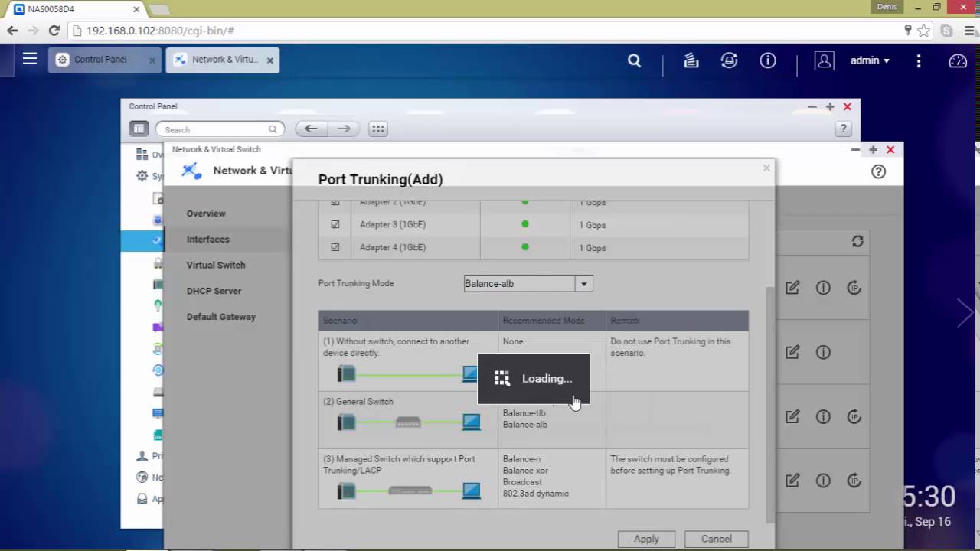Click the Network & Virtual Switch logo icon
Viewport: 980px width, 551px height.
191,171
